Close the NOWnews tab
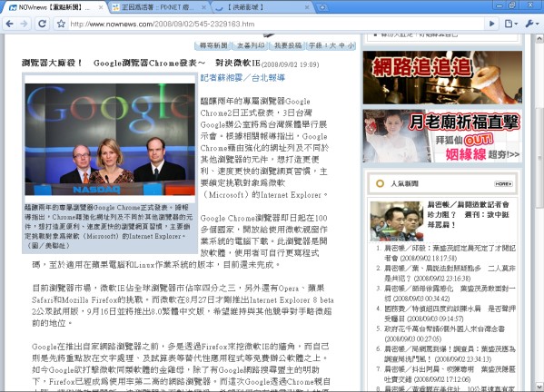The width and height of the screenshot is (544, 392). tap(101, 7)
